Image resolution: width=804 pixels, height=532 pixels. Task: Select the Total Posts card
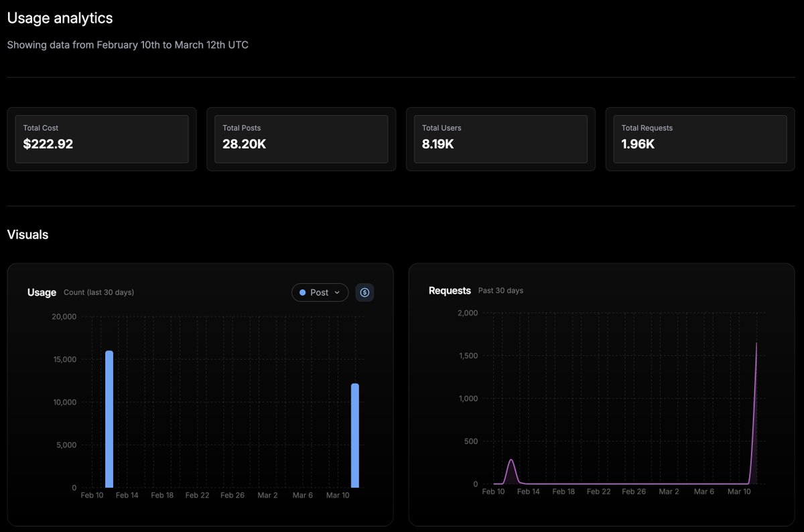click(301, 139)
